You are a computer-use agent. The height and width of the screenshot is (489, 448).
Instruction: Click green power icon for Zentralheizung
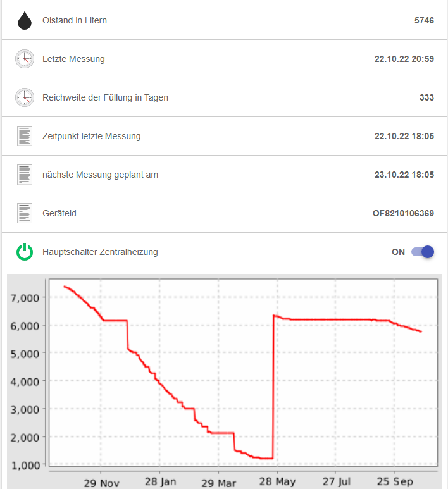pos(25,252)
